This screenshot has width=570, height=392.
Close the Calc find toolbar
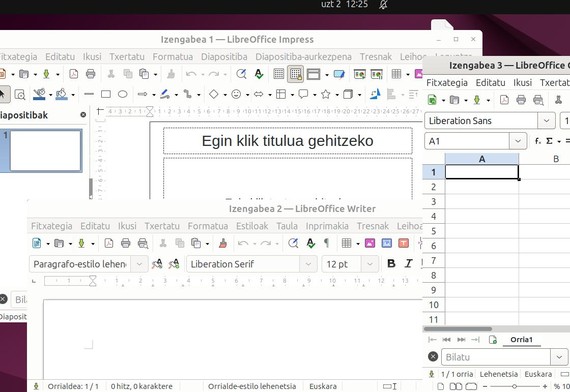[x=433, y=357]
